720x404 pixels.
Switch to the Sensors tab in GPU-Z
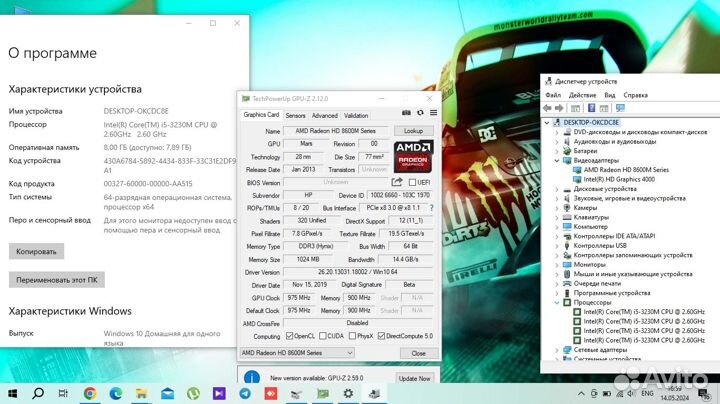(x=295, y=115)
